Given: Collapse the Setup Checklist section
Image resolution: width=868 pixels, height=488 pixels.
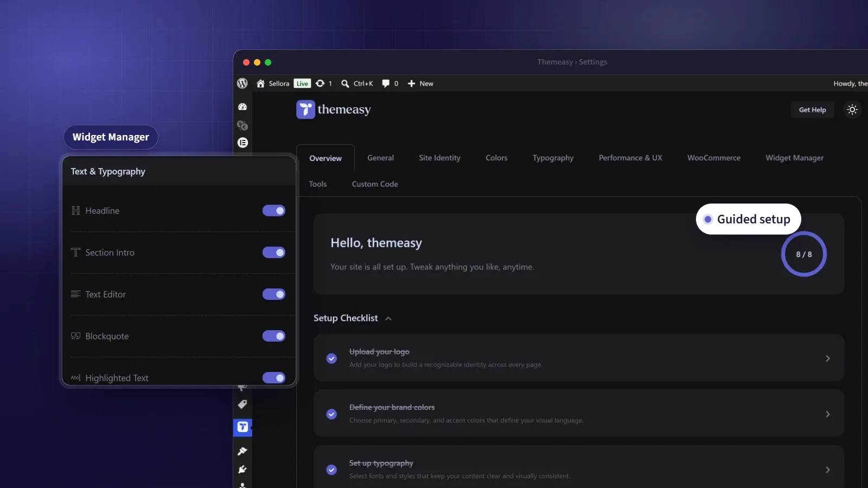Looking at the screenshot, I should (388, 318).
